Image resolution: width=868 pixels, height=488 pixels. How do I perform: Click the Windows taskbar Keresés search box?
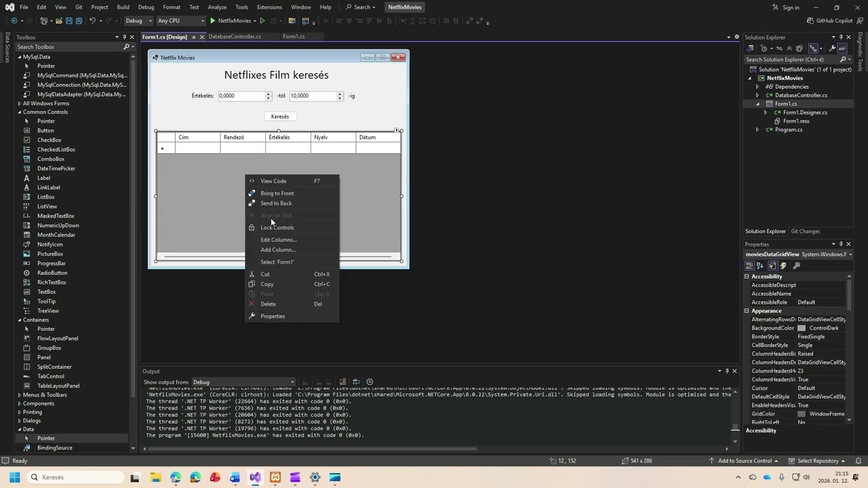click(x=76, y=477)
